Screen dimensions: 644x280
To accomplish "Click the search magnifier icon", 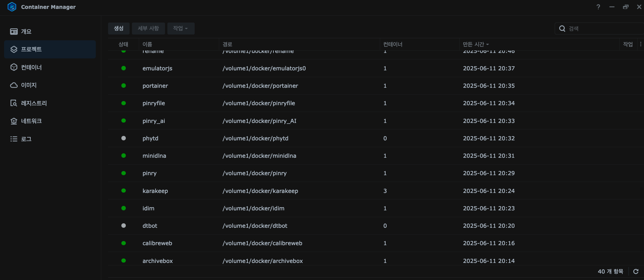I will pos(562,29).
